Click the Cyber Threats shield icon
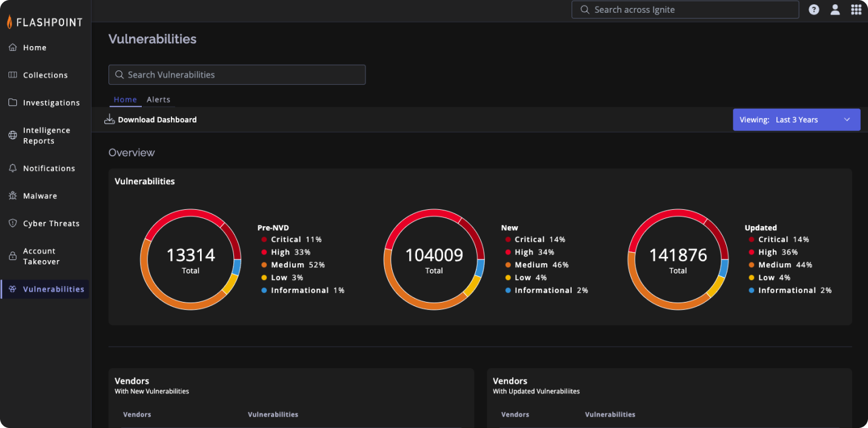The width and height of the screenshot is (868, 428). click(x=13, y=223)
